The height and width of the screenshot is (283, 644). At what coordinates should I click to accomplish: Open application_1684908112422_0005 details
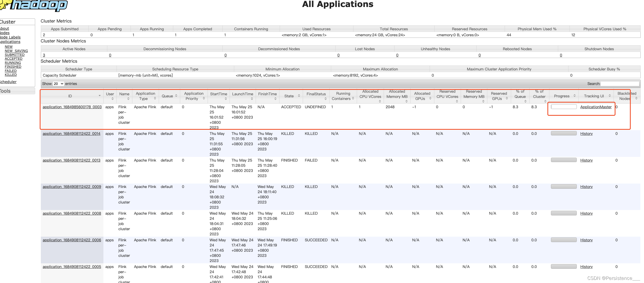72,267
